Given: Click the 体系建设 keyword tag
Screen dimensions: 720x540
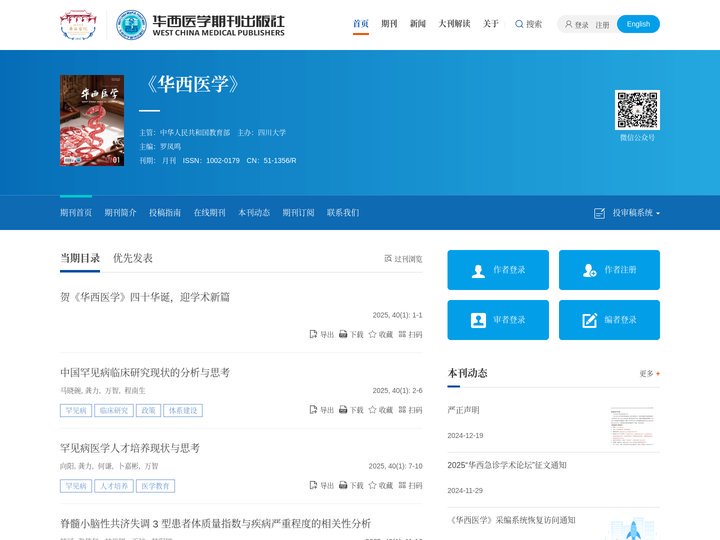Looking at the screenshot, I should coord(183,411).
